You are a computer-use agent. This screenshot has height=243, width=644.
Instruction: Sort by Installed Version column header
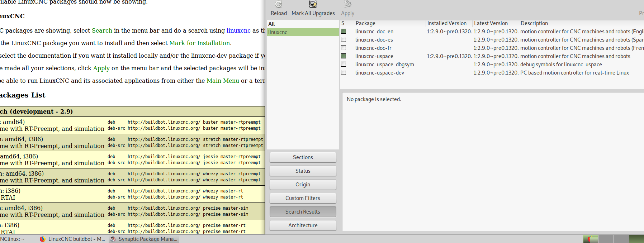(x=449, y=23)
